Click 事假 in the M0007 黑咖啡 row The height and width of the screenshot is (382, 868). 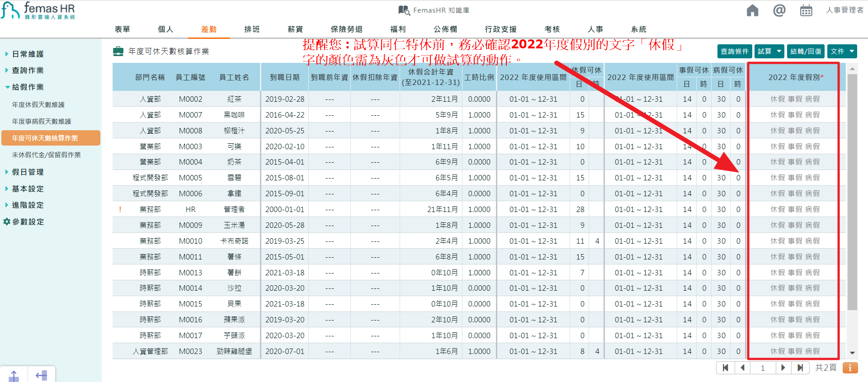(x=795, y=115)
